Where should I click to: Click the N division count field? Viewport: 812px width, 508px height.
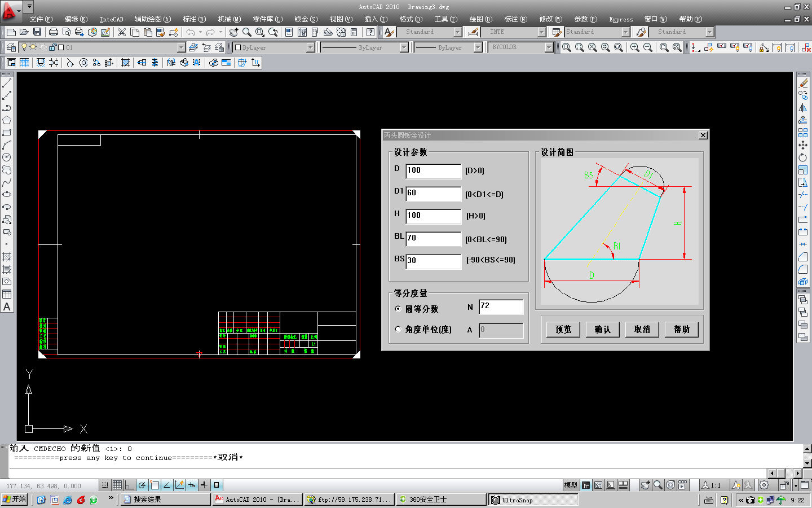(x=501, y=306)
